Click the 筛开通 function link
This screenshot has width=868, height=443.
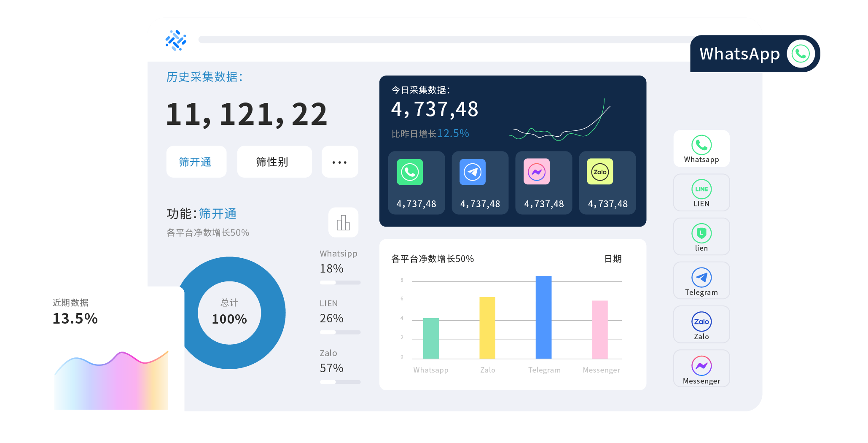[x=218, y=214]
